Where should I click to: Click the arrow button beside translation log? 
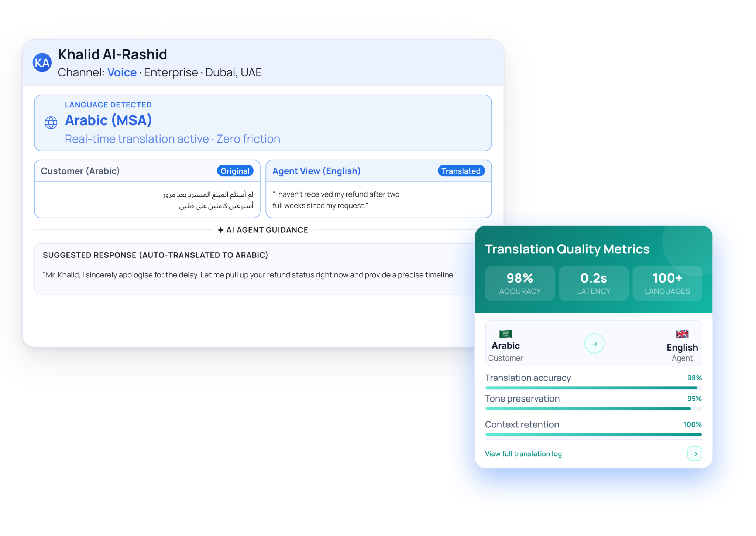(694, 454)
